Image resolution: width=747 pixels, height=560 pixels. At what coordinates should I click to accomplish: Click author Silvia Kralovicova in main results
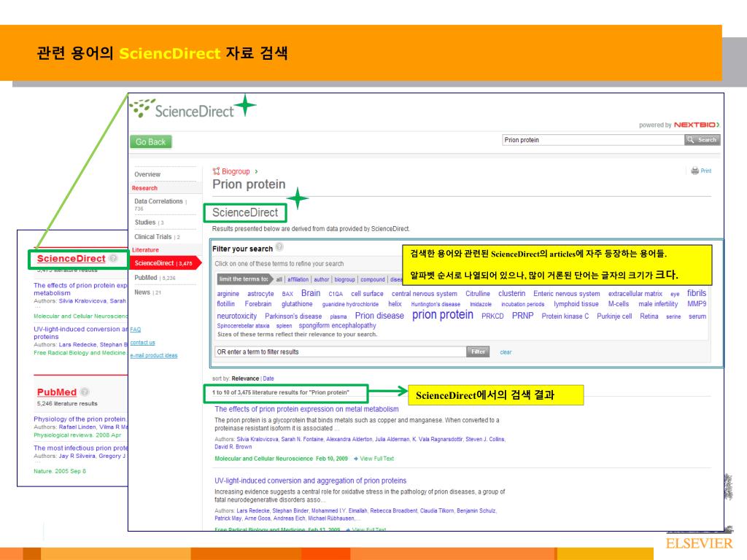[x=258, y=440]
